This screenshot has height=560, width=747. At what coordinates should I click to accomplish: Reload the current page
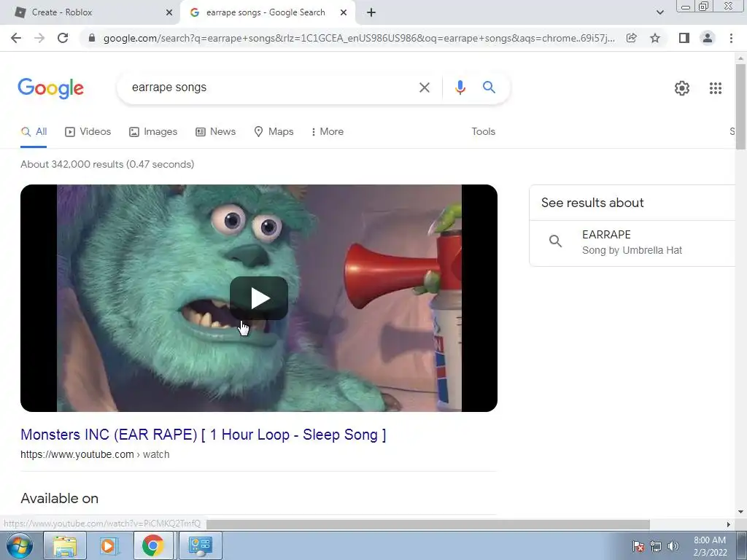click(x=63, y=38)
